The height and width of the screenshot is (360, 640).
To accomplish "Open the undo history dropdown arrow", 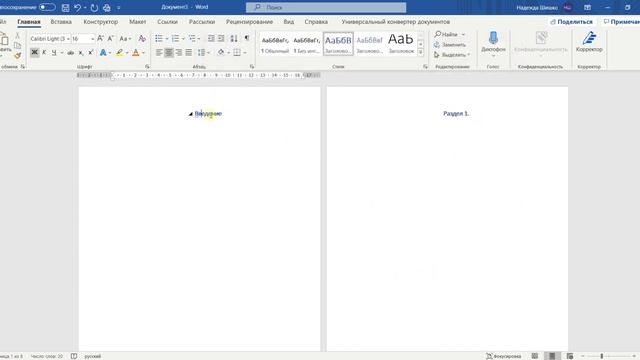I will click(x=85, y=7).
